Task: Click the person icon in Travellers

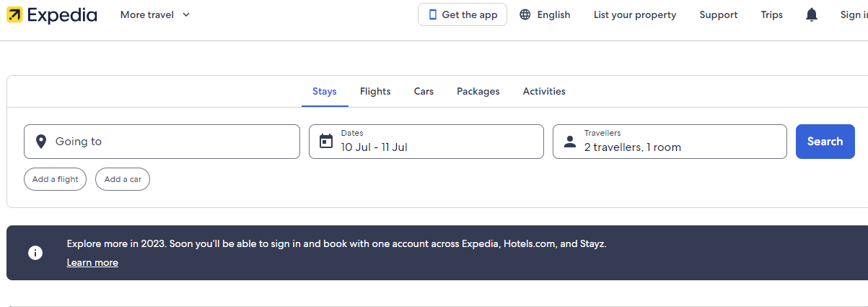Action: pyautogui.click(x=570, y=142)
